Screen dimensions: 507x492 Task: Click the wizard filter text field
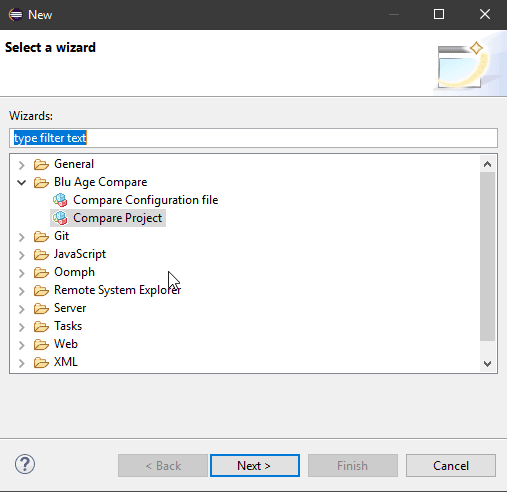click(253, 138)
